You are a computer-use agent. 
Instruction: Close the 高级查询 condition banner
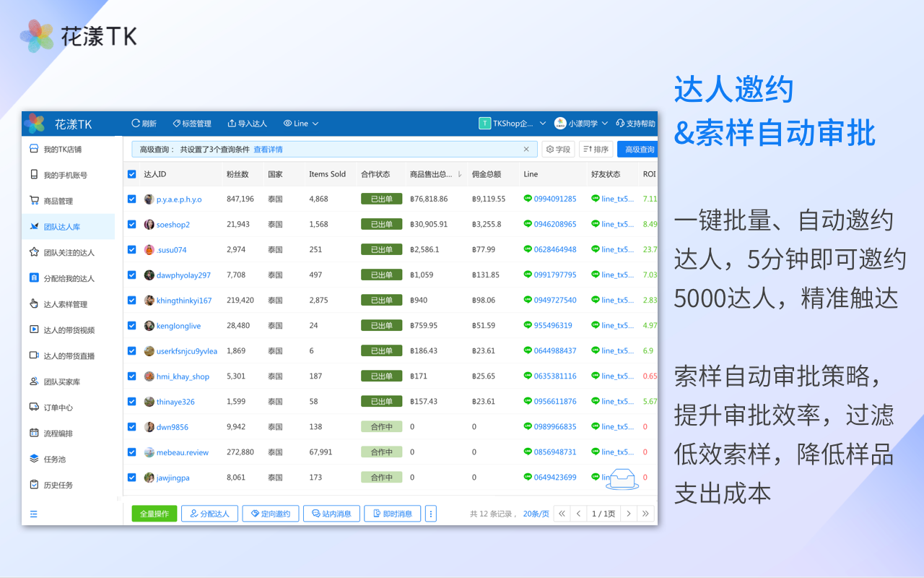526,150
